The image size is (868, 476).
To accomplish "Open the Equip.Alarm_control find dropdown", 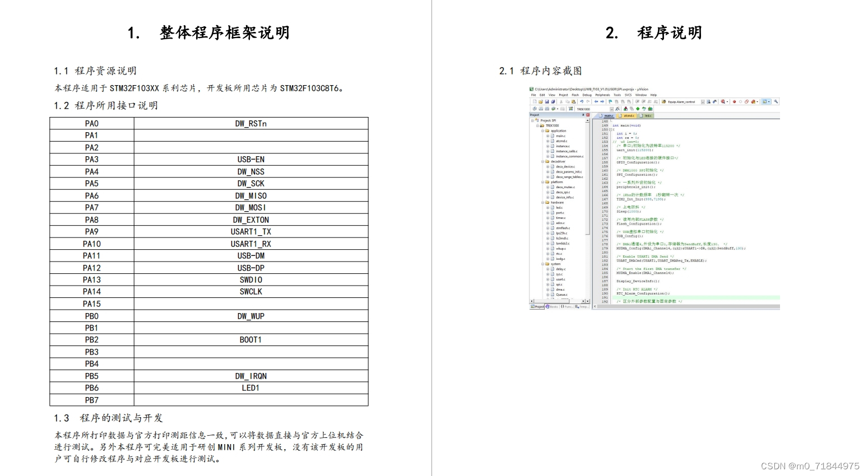I will click(x=703, y=102).
